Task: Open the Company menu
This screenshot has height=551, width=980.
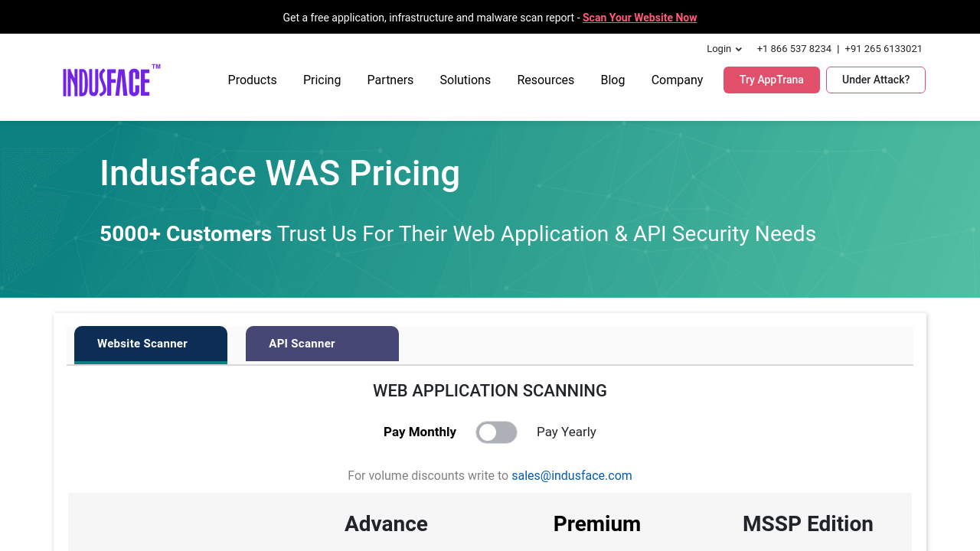Action: pos(677,80)
